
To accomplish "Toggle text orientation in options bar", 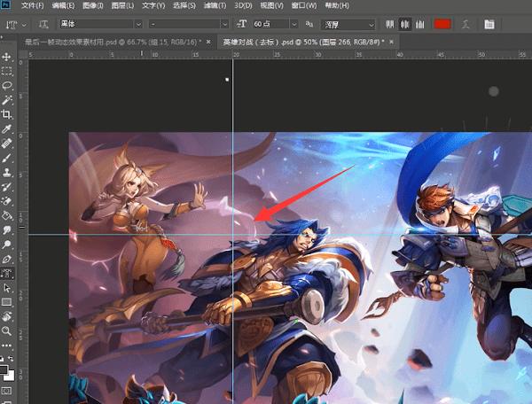I will pyautogui.click(x=43, y=24).
